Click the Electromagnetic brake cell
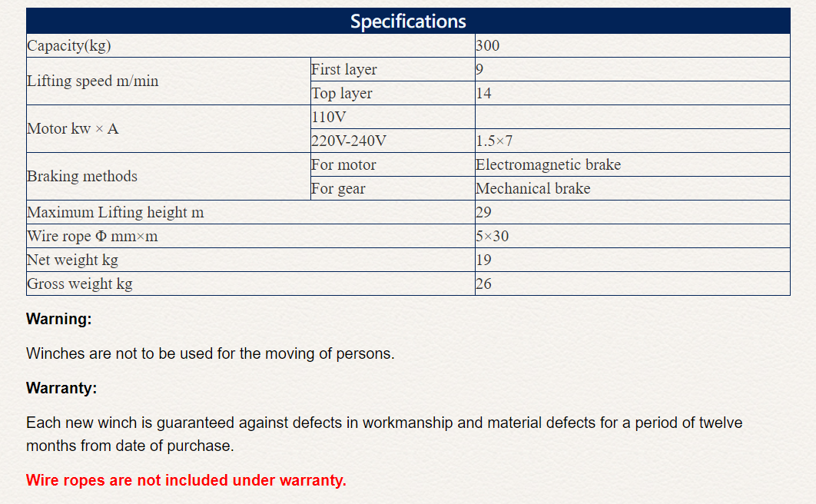The image size is (816, 504). coord(548,165)
